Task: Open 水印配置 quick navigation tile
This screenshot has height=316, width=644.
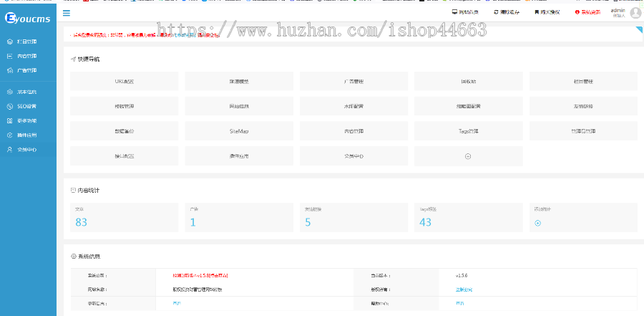Action: pos(353,106)
